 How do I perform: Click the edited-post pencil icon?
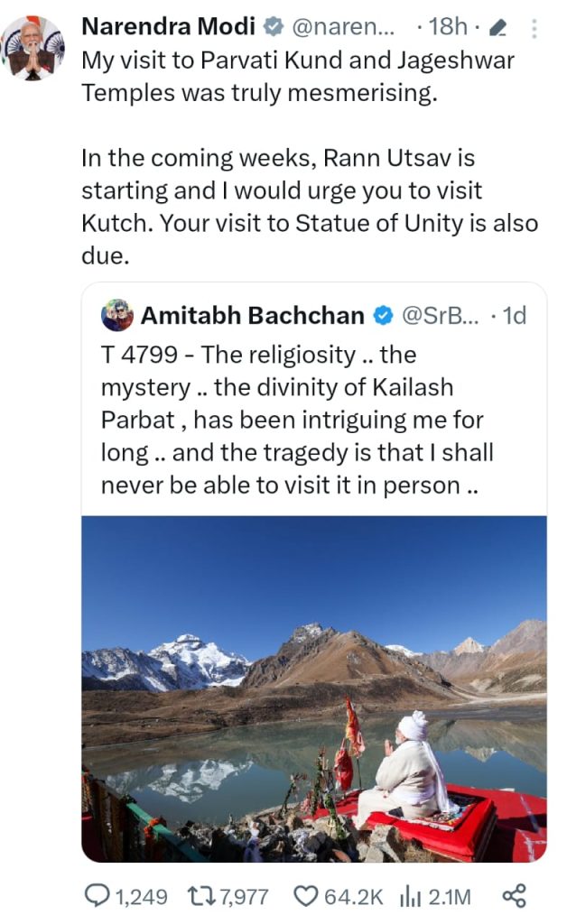pyautogui.click(x=496, y=28)
